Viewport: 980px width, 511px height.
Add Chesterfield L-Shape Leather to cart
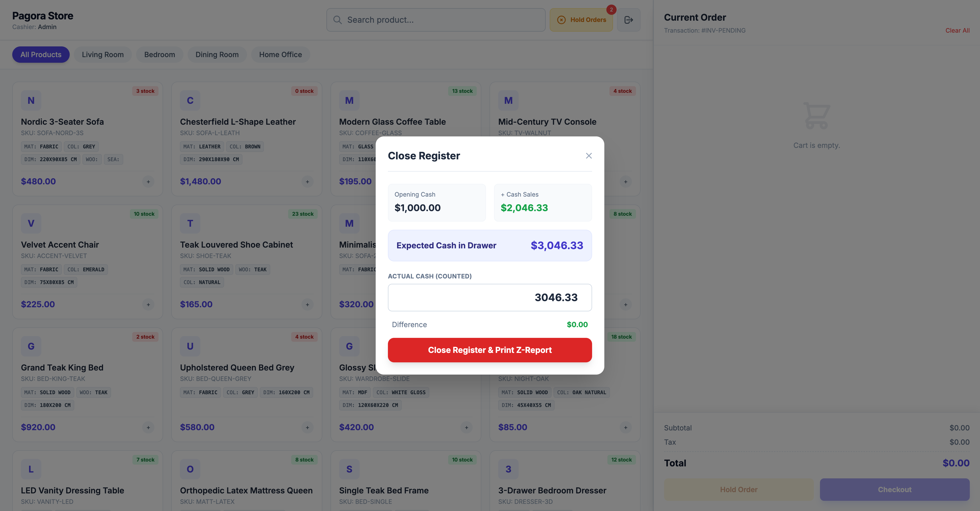pyautogui.click(x=307, y=182)
